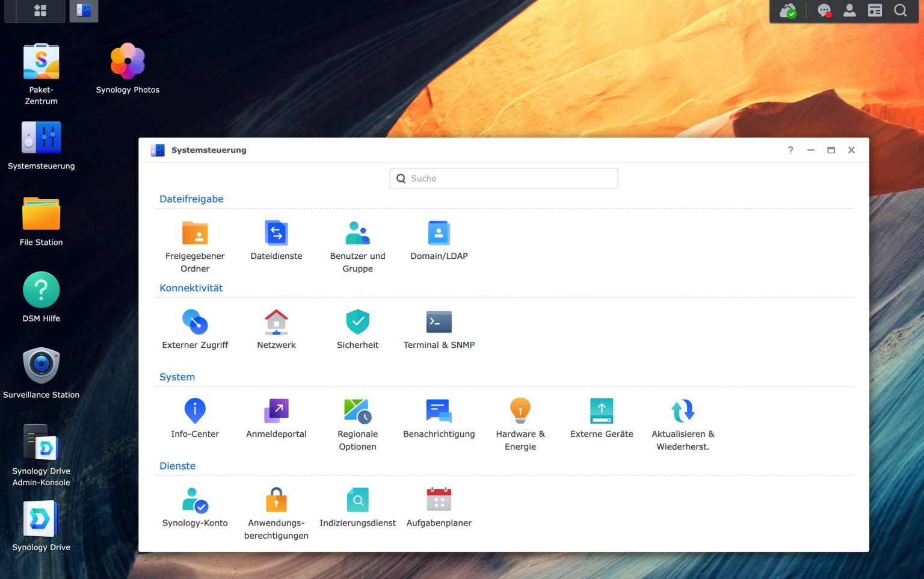924x579 pixels.
Task: Open Synology Drive Admin-Konsole
Action: 41,456
